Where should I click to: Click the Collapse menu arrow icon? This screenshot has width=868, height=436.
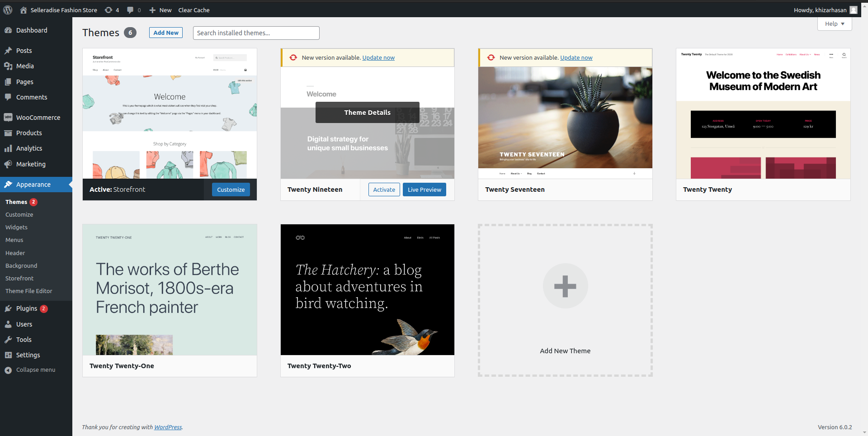8,370
